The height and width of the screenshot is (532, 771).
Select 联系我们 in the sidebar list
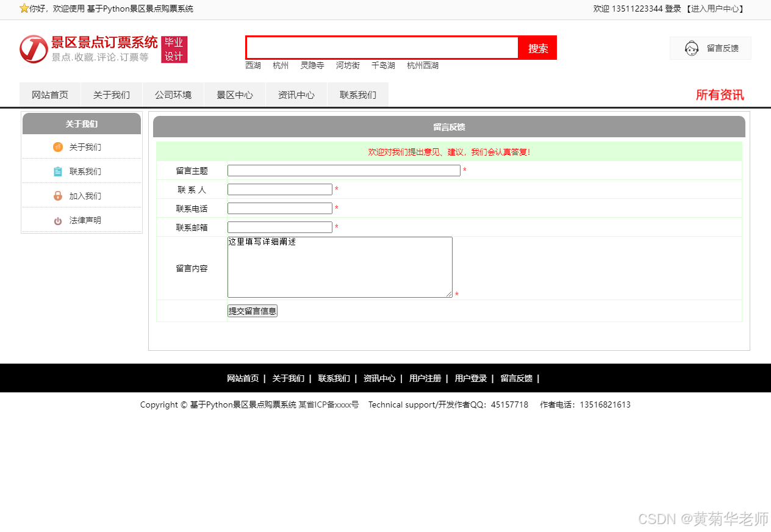click(85, 171)
